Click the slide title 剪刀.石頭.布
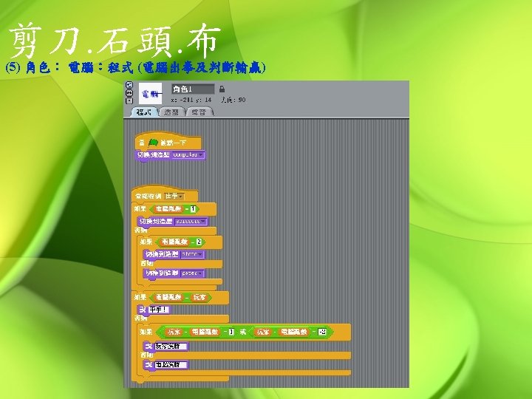 pyautogui.click(x=115, y=40)
